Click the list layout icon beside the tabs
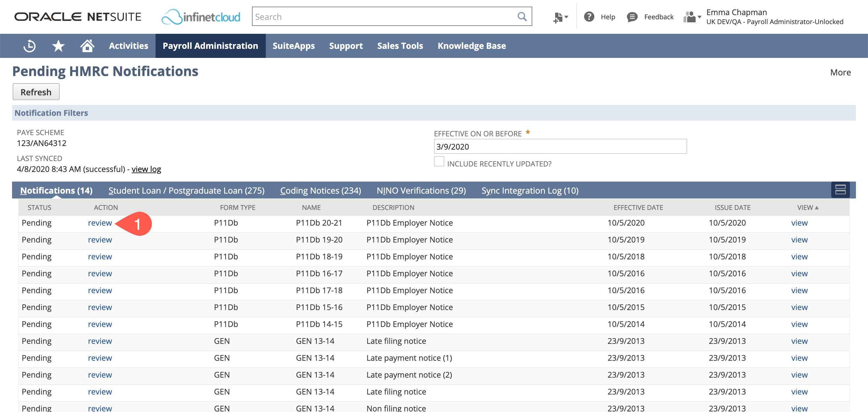This screenshot has width=868, height=412. coord(840,190)
